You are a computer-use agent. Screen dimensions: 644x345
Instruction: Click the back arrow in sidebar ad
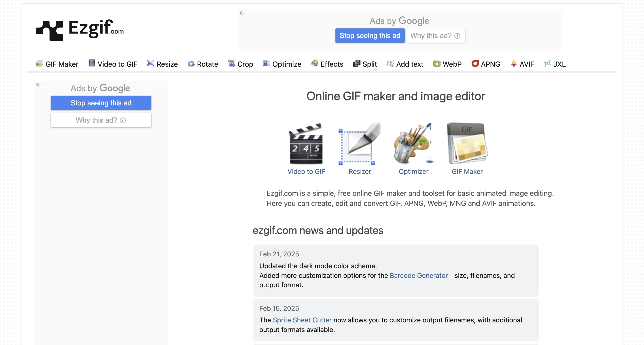[38, 85]
